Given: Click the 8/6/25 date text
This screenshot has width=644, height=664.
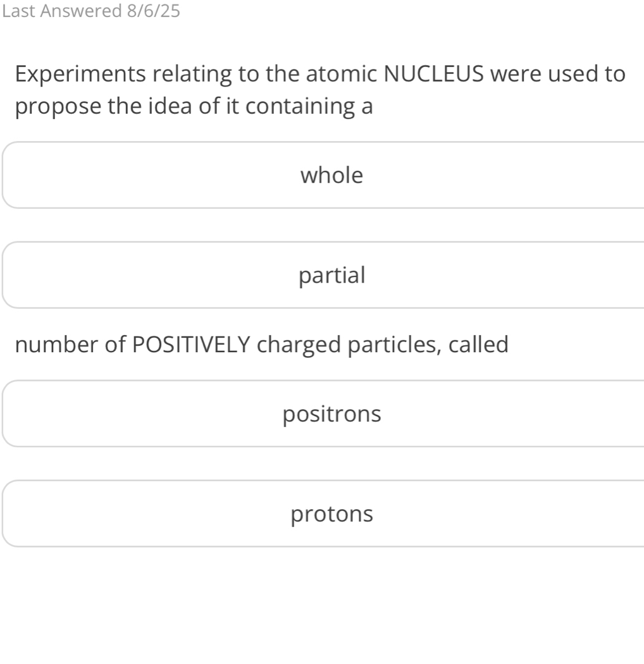Looking at the screenshot, I should [153, 11].
